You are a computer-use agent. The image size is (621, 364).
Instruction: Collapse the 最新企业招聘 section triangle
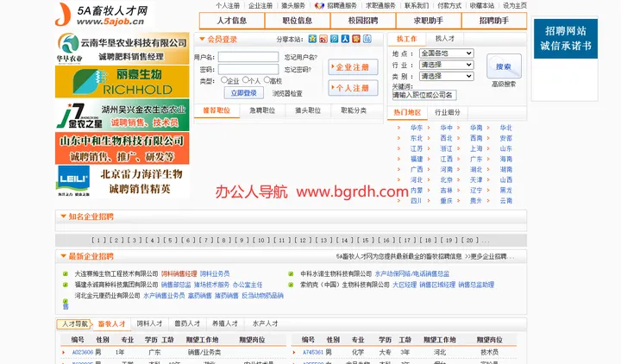click(63, 256)
